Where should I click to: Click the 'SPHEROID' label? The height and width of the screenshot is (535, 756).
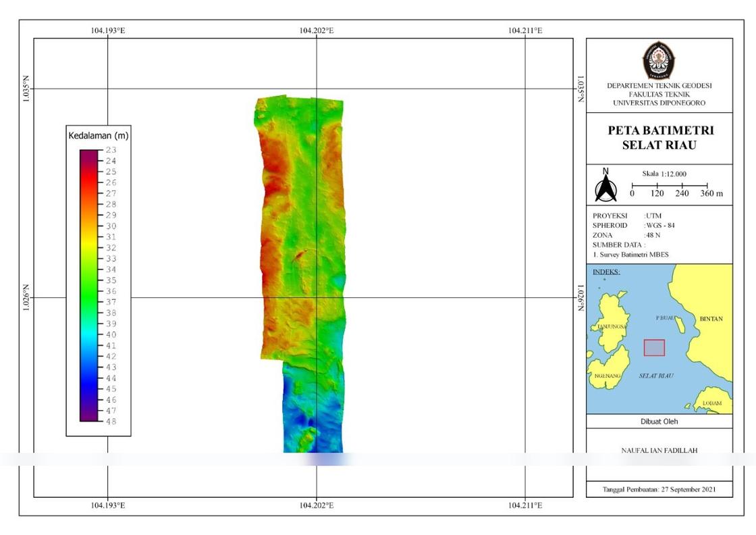coord(610,226)
